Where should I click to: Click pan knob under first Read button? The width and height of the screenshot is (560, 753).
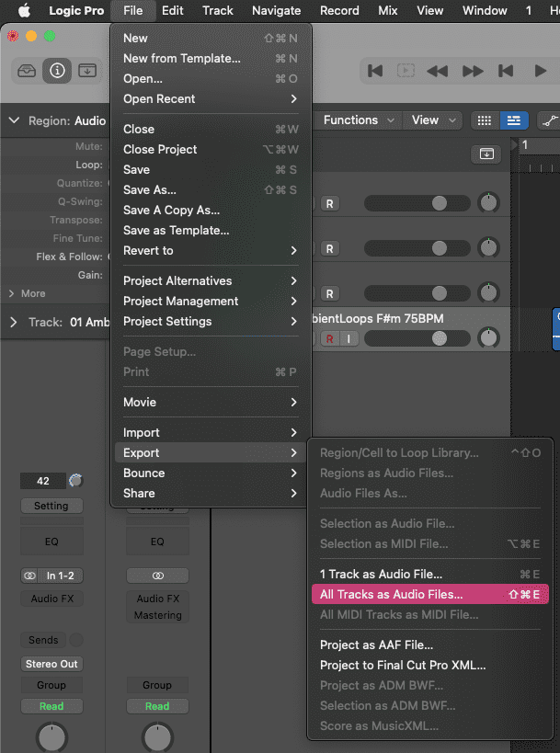tap(51, 736)
